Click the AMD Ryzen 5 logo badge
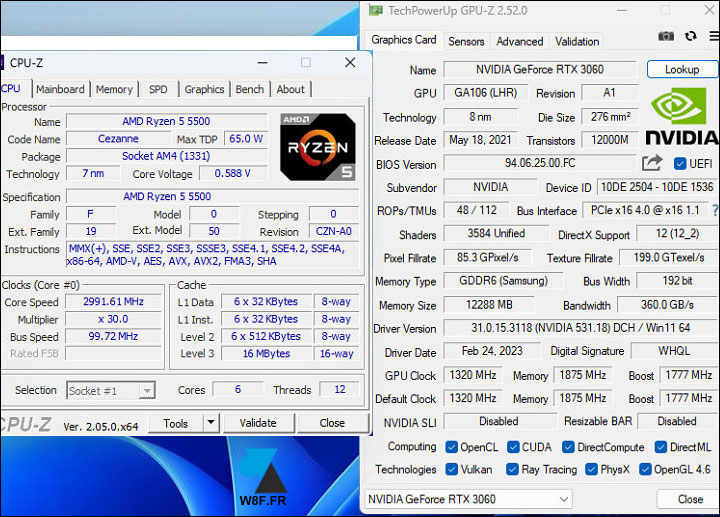 318,147
